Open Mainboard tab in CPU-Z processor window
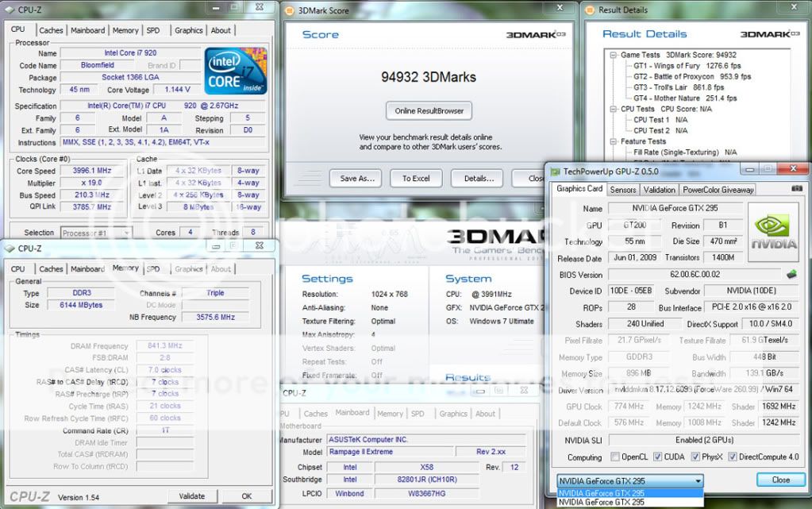Viewport: 812px width, 509px height. coord(87,31)
